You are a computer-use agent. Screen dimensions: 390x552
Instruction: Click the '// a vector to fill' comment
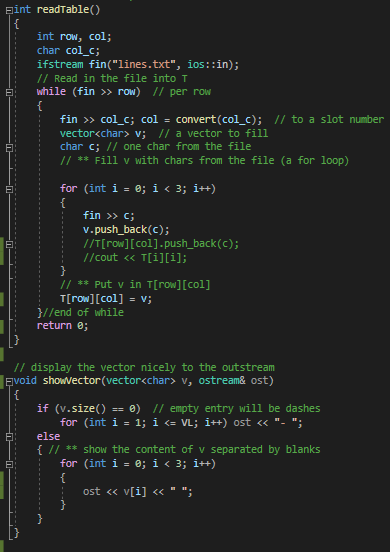coord(213,133)
